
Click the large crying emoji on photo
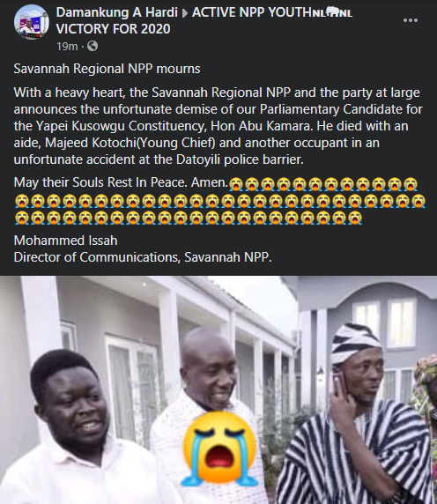tap(219, 448)
